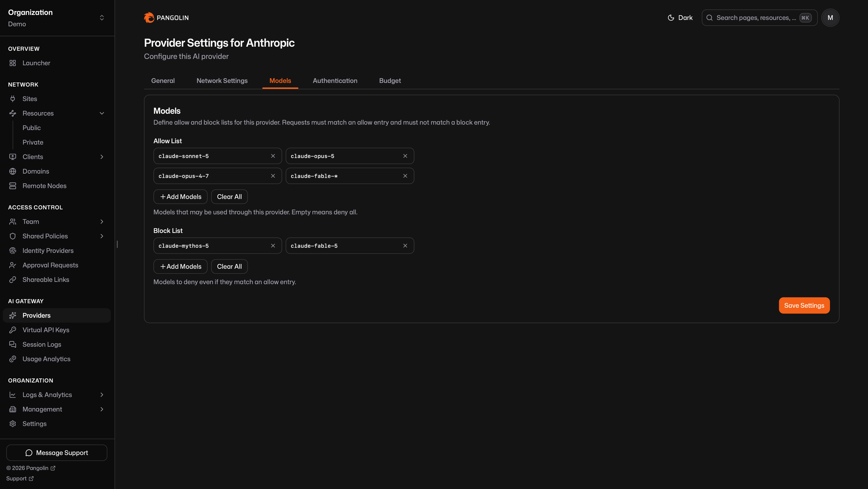
Task: Clear all Block List entries
Action: click(229, 266)
